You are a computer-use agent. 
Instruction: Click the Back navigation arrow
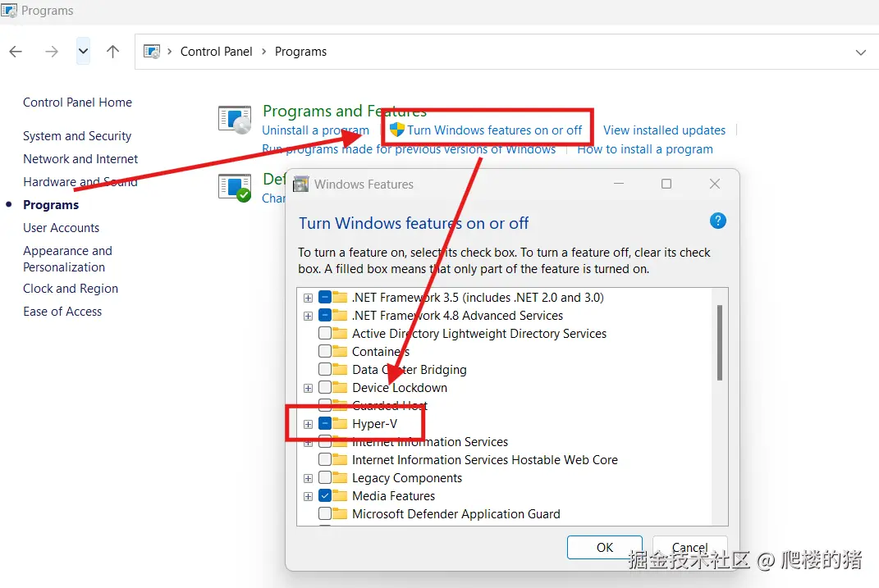click(x=16, y=52)
